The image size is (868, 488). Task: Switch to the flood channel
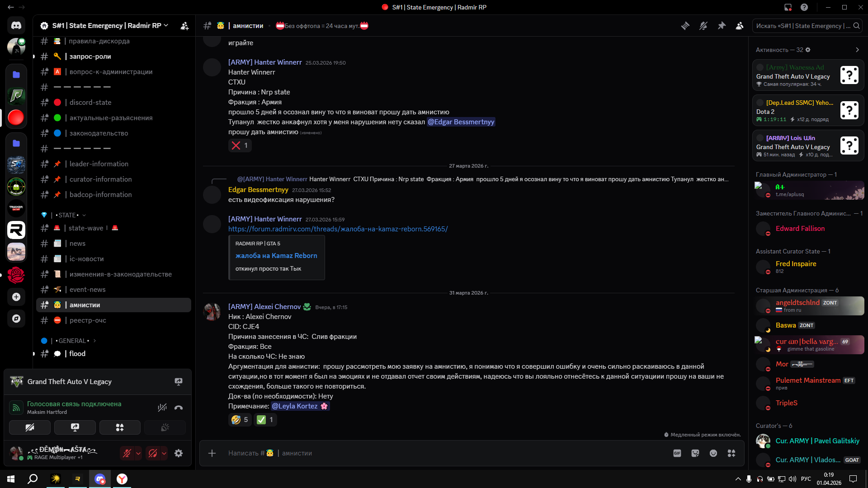(x=77, y=354)
